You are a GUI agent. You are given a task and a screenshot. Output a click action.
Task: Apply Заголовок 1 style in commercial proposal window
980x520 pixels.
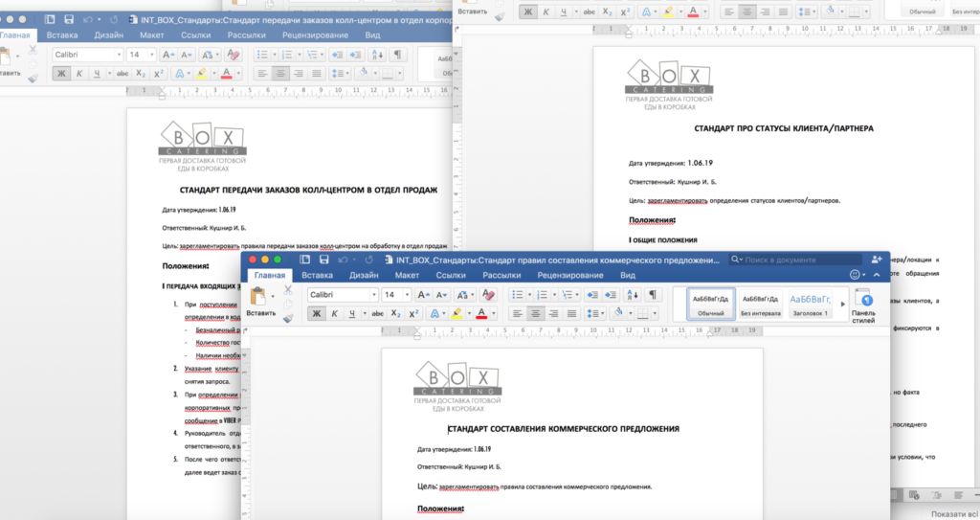[810, 305]
